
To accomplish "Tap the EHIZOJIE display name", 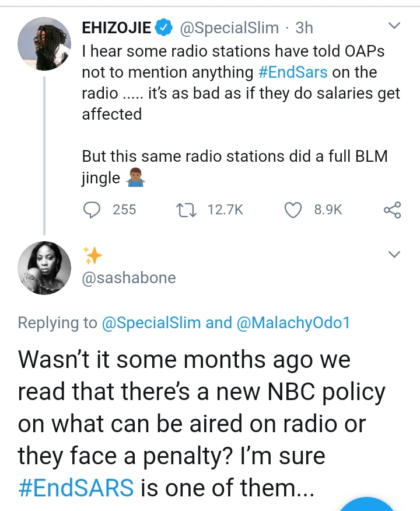I will pyautogui.click(x=117, y=27).
